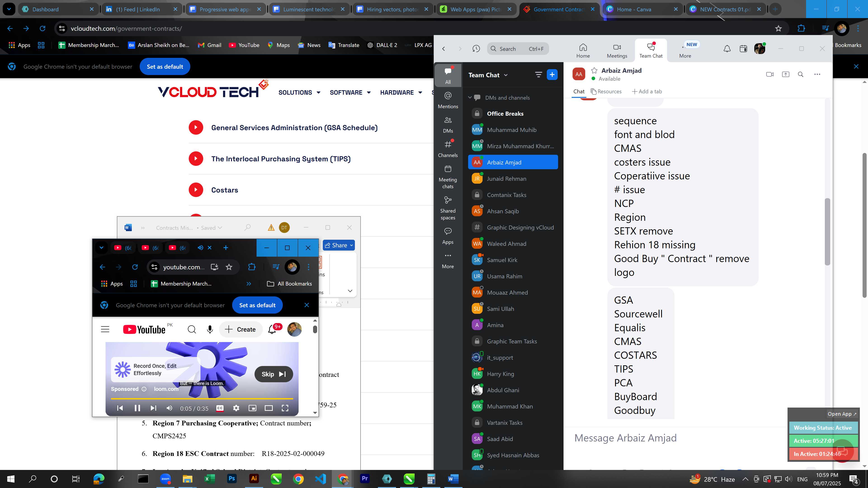Viewport: 868px width, 488px height.
Task: Click share screen icon in chat header
Action: point(785,74)
